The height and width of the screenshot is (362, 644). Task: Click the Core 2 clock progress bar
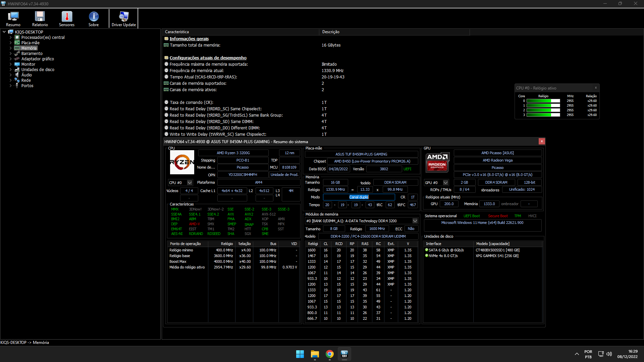coord(543,110)
